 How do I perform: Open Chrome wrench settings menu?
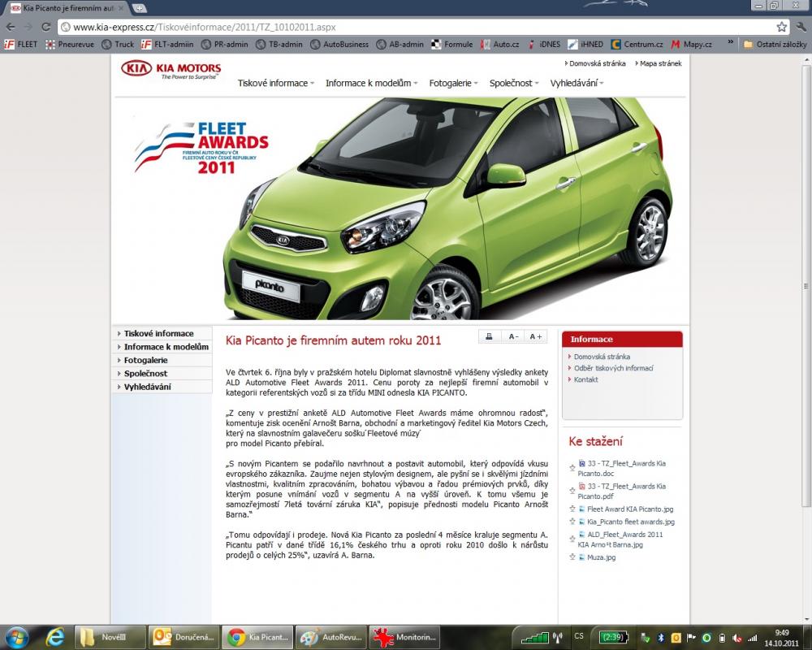click(x=801, y=27)
